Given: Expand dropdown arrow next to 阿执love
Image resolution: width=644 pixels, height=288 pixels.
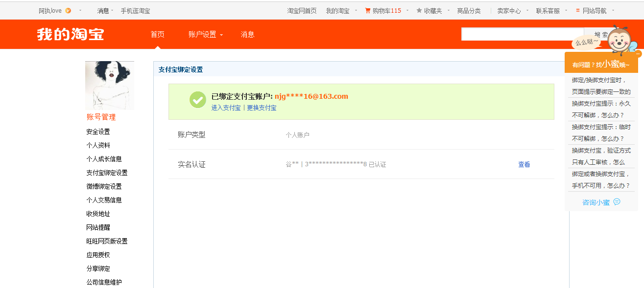Looking at the screenshot, I should [80, 10].
